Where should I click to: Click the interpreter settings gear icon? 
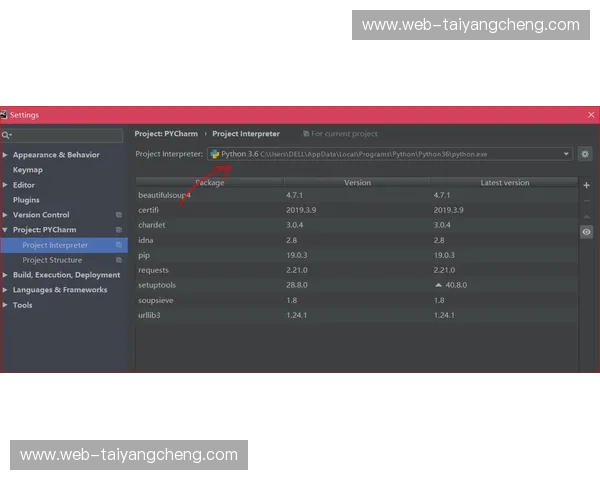tap(585, 154)
